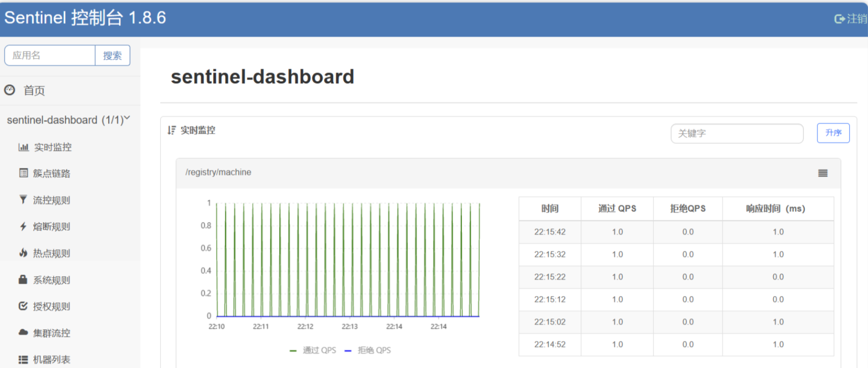Click the check-square icon beside 授权规则

pyautogui.click(x=23, y=306)
